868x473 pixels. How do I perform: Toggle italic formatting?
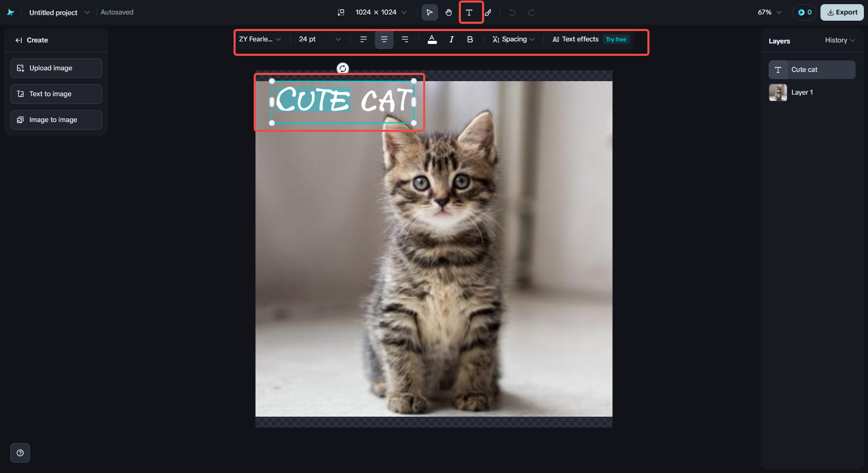pyautogui.click(x=452, y=39)
